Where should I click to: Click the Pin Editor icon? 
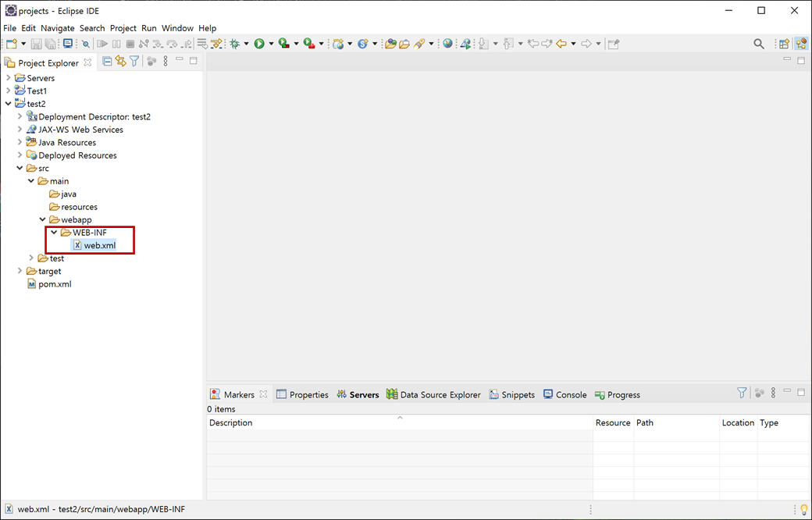point(614,44)
